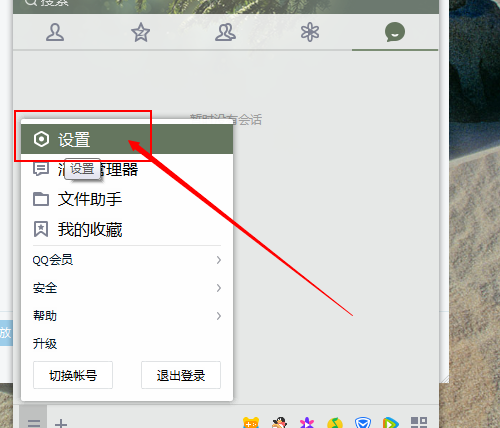Open the QQ penguin app icon
This screenshot has height=428, width=500.
tap(279, 423)
